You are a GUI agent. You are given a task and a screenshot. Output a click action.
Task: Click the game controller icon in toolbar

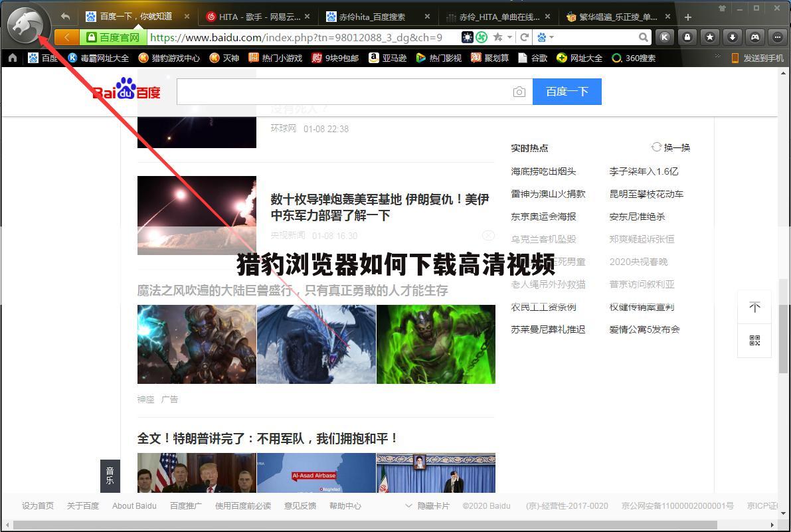point(755,37)
